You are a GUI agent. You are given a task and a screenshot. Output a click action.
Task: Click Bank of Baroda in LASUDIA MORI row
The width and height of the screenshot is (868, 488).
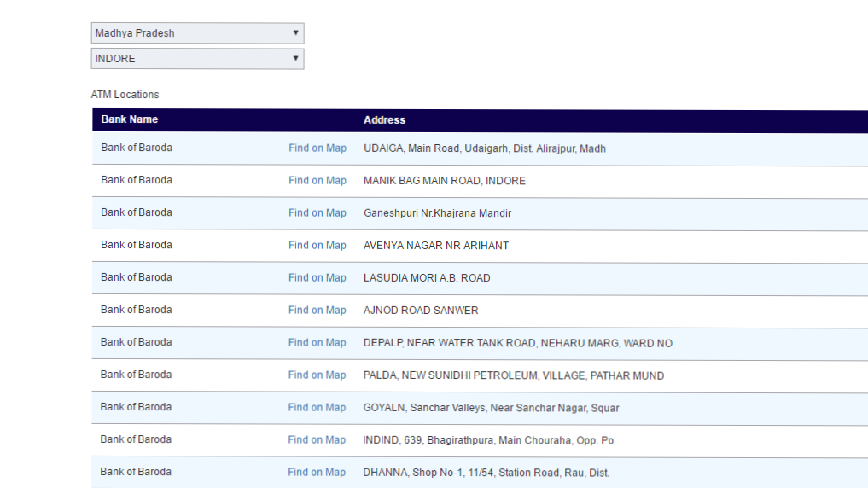137,277
